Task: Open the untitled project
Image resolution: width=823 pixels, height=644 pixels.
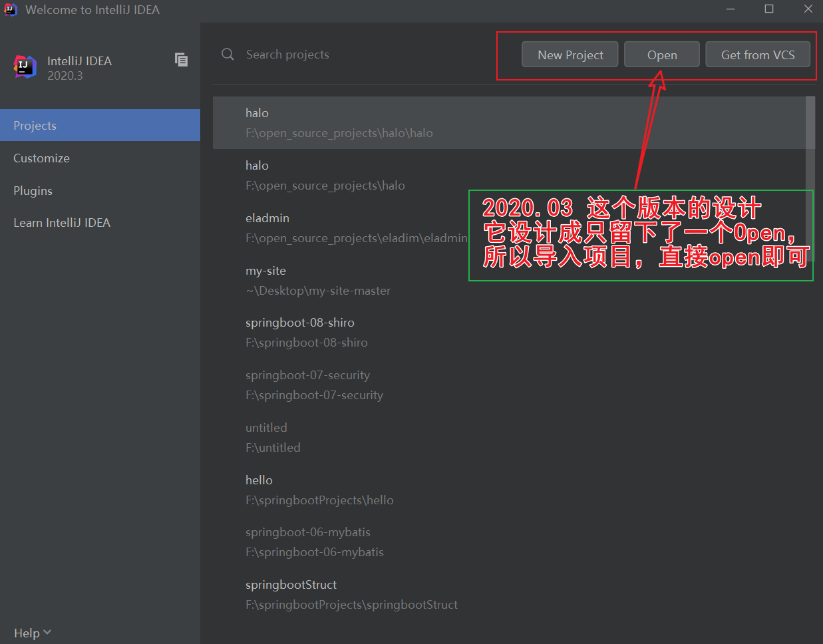Action: pos(509,437)
